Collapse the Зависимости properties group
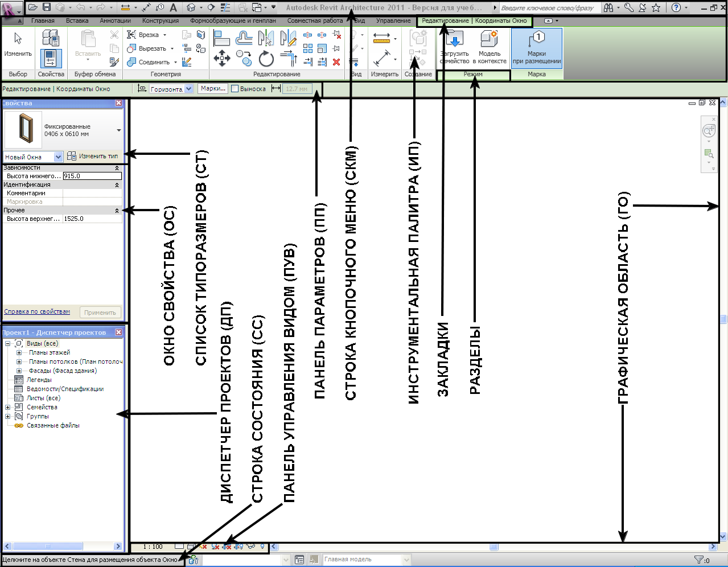 (x=117, y=168)
